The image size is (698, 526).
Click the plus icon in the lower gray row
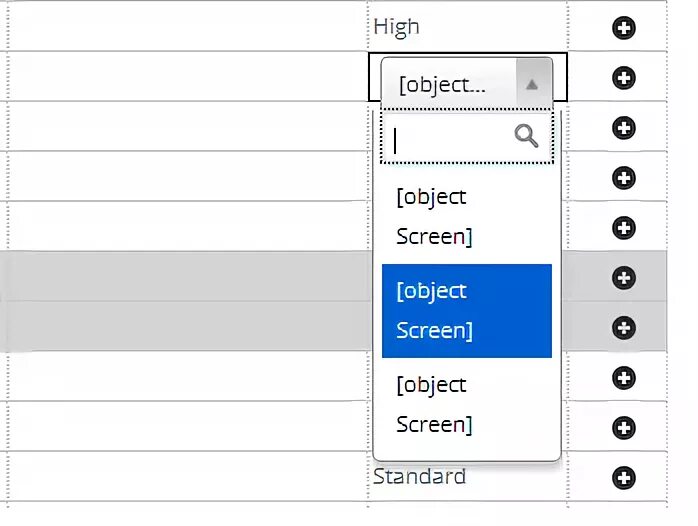pos(623,327)
